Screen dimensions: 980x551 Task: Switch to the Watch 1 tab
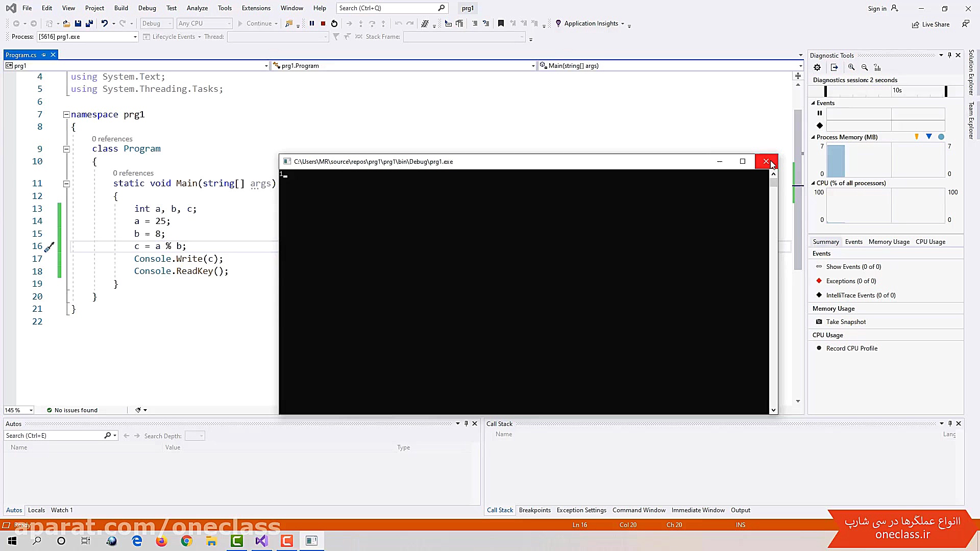(62, 510)
